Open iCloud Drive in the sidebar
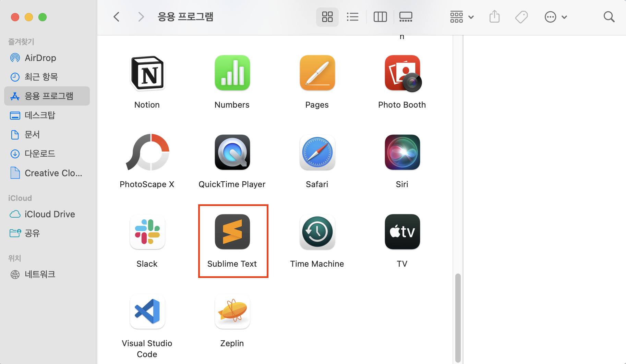The image size is (626, 364). [x=47, y=214]
